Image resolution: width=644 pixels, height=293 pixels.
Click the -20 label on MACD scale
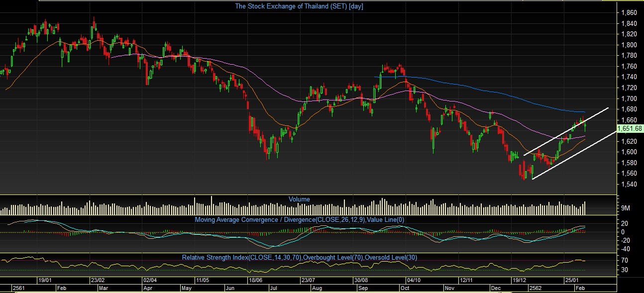point(626,240)
